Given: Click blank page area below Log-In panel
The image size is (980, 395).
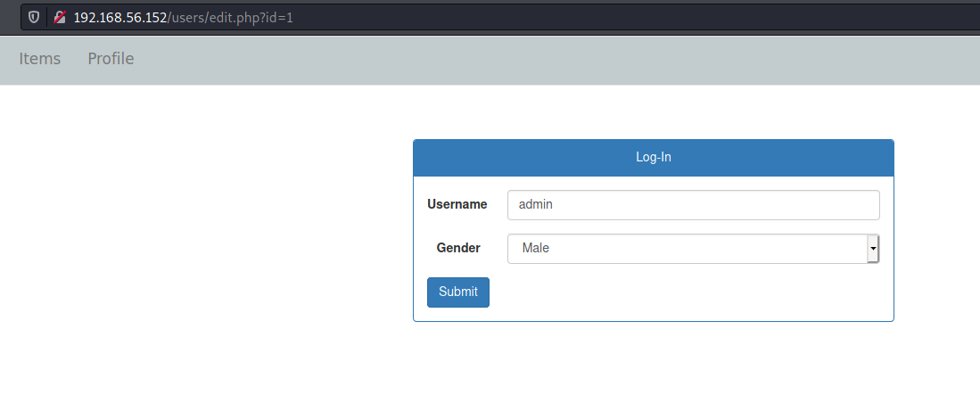Looking at the screenshot, I should 653,361.
